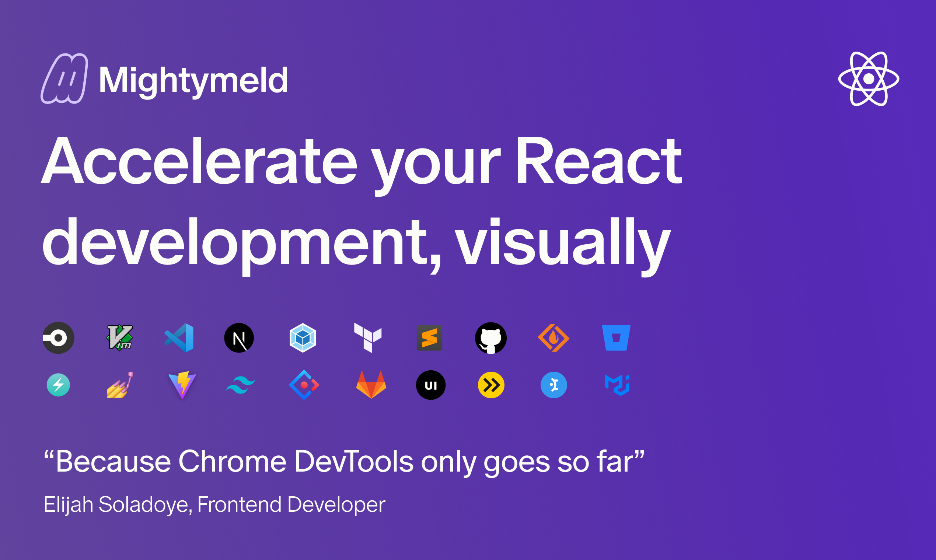Click the Tailwind CSS wave icon

240,386
